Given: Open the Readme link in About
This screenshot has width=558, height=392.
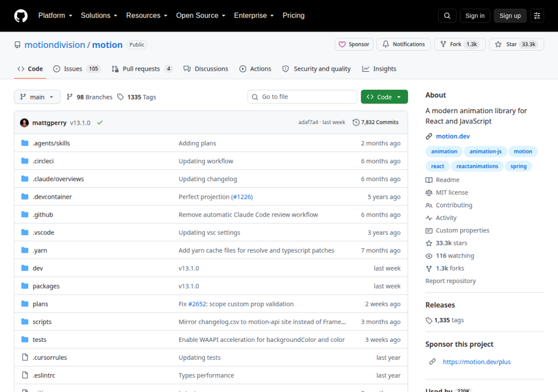Looking at the screenshot, I should tap(442, 180).
